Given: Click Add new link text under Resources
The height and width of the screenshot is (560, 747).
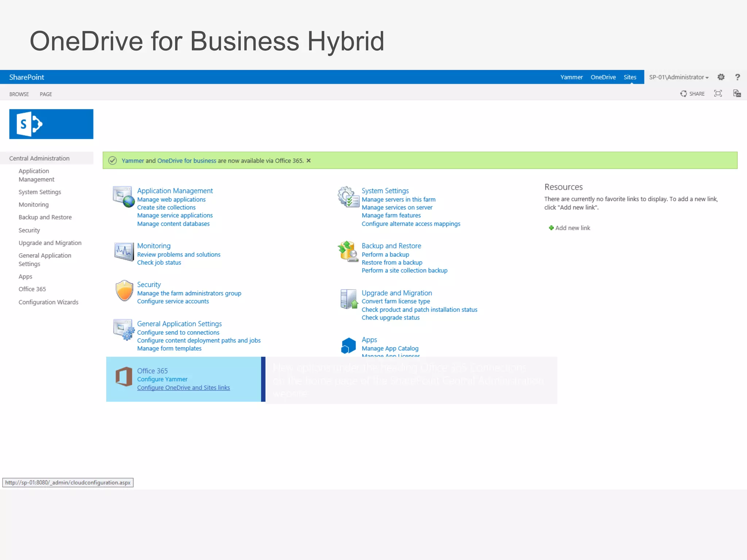Looking at the screenshot, I should 573,228.
